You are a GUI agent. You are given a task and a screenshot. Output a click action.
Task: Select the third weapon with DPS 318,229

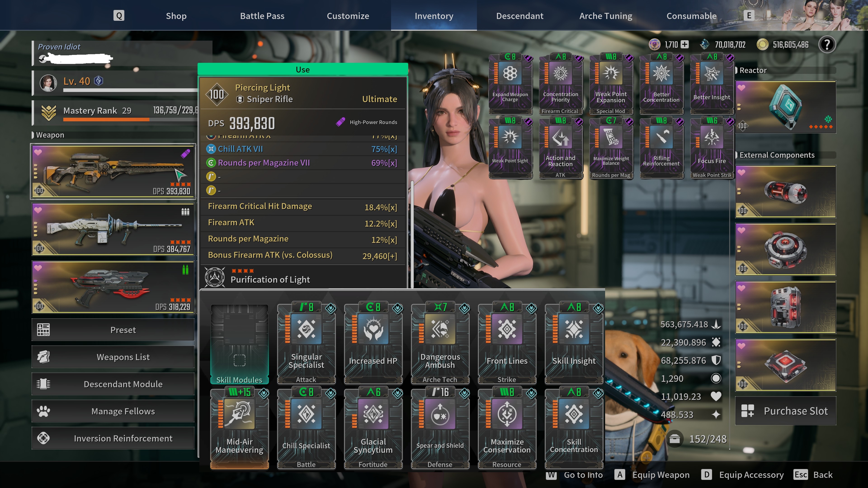tap(113, 287)
